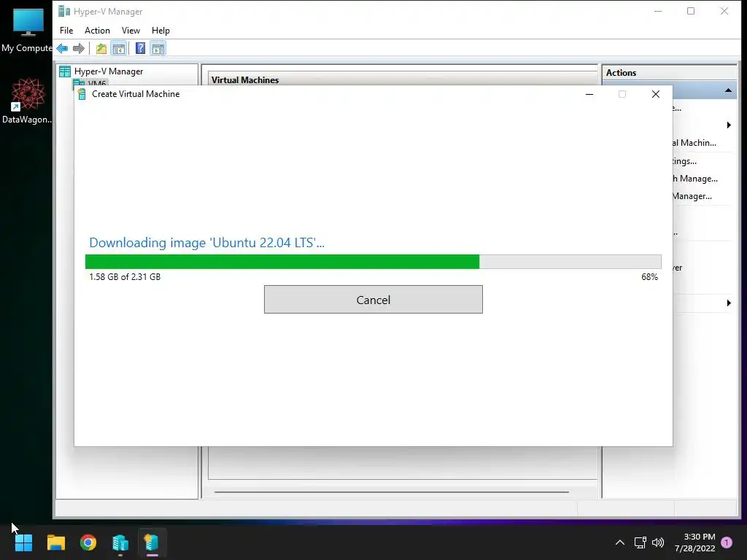This screenshot has width=747, height=560.
Task: Toggle the Show/Hide Console Tree toolbar icon
Action: 119,48
